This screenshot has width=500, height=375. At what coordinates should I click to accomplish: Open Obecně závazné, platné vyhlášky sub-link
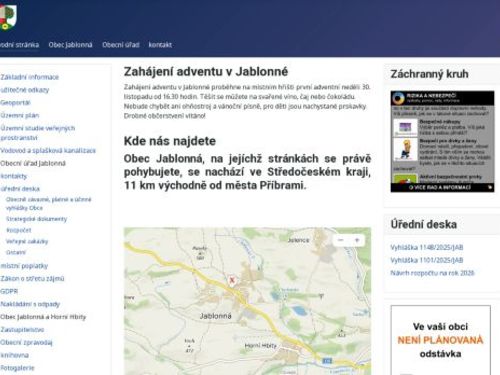coord(49,203)
